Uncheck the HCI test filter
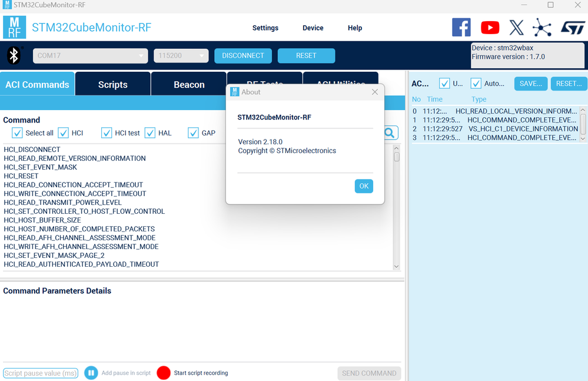Image resolution: width=588 pixels, height=381 pixels. click(107, 132)
